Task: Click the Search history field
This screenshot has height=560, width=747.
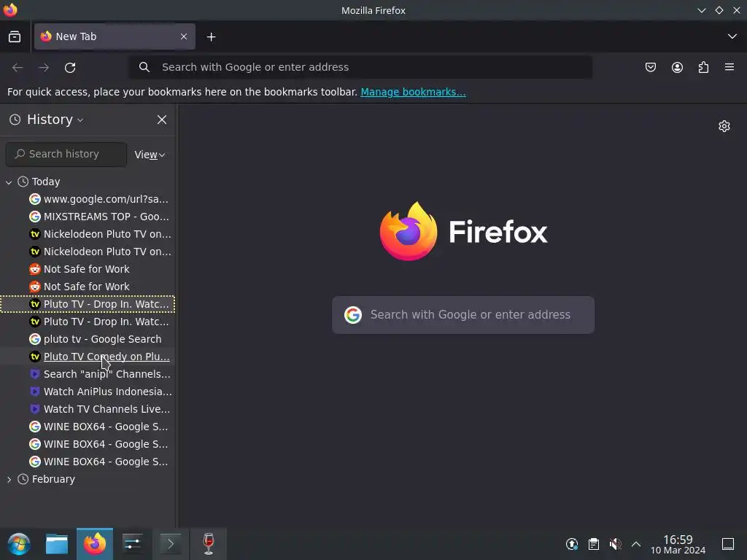Action: (x=66, y=155)
